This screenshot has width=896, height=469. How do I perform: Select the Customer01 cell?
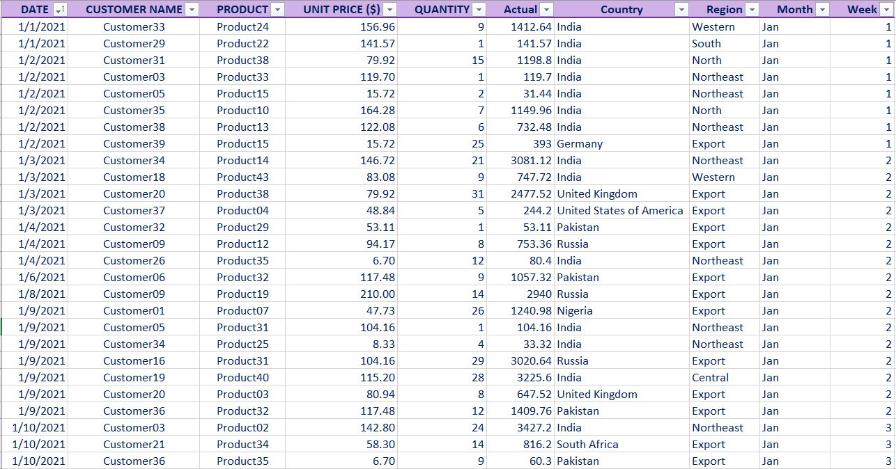(134, 311)
